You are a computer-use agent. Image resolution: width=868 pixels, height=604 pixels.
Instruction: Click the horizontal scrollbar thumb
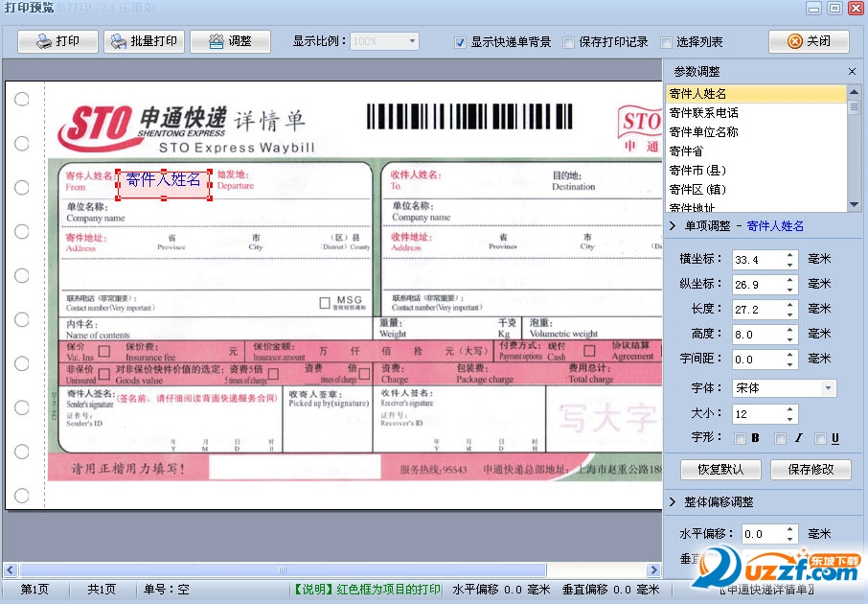pos(283,569)
